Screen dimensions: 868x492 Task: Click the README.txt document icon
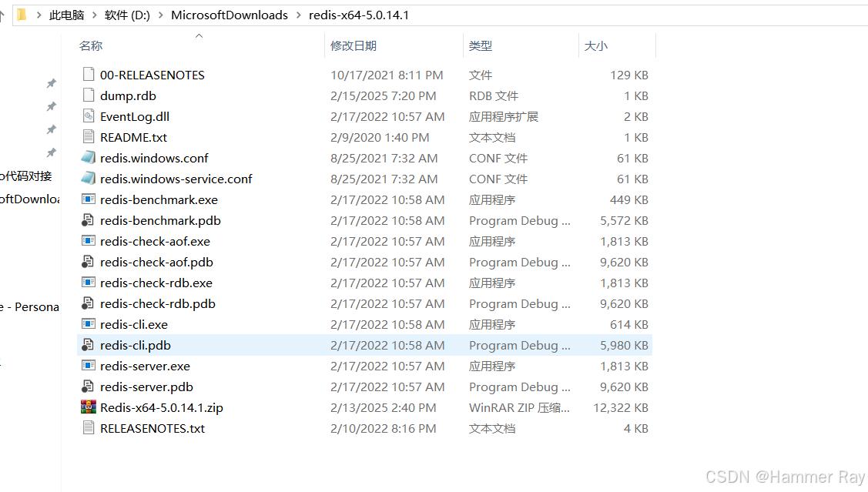[x=89, y=137]
